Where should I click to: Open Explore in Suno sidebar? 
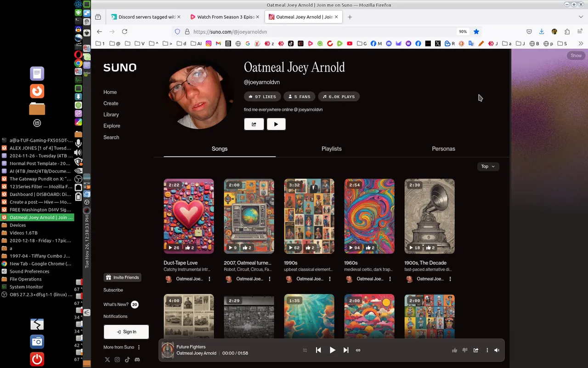click(x=112, y=126)
